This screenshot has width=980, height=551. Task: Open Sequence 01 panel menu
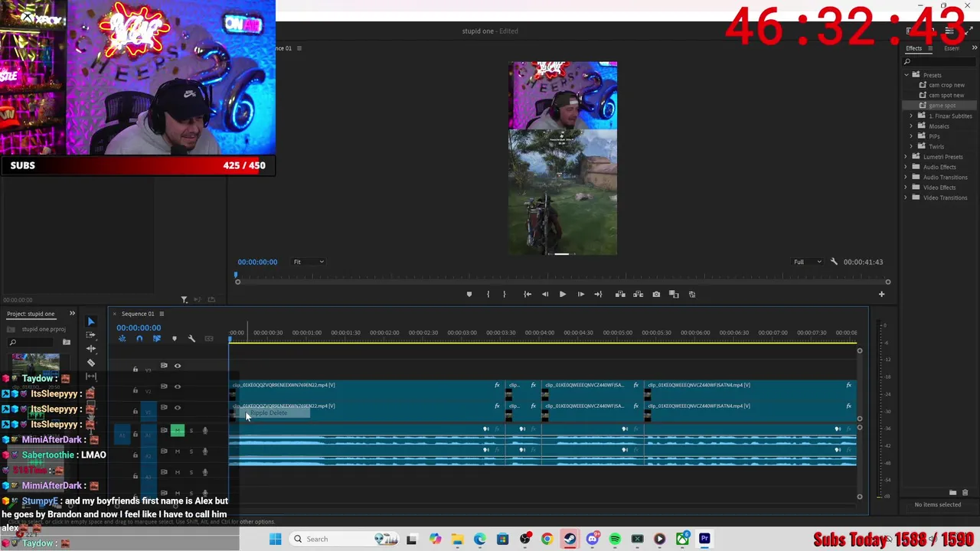(x=162, y=314)
